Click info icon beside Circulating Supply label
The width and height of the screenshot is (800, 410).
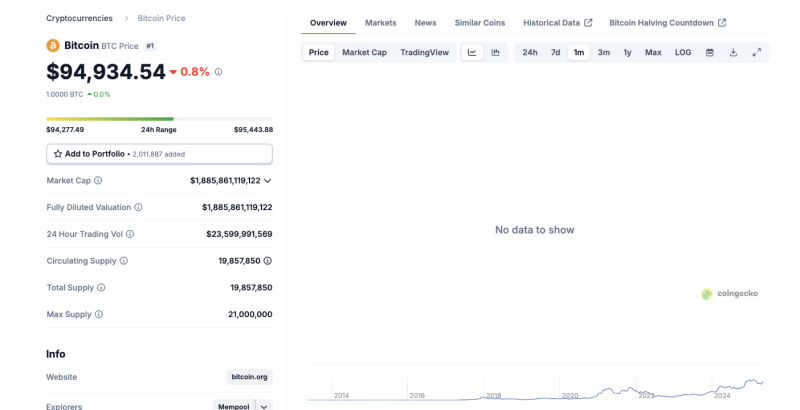[x=123, y=261]
